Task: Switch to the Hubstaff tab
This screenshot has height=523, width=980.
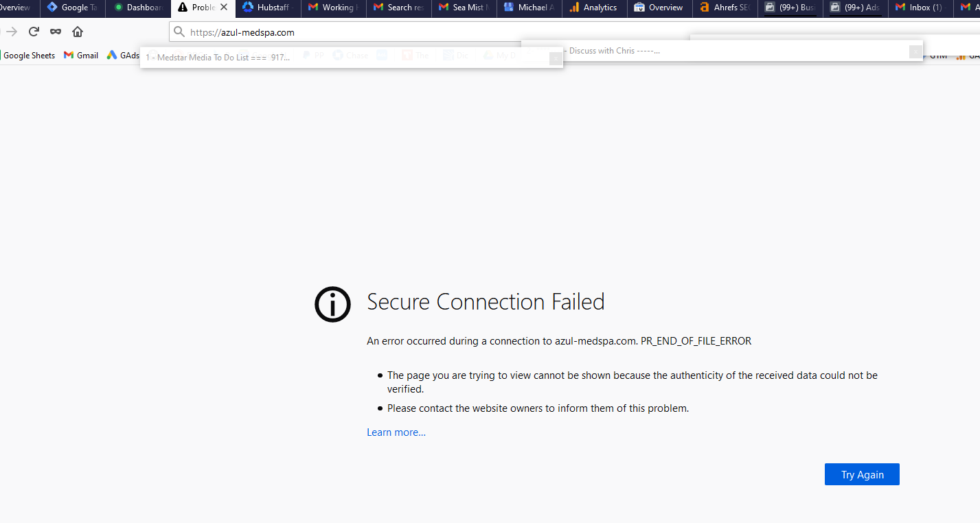Action: (x=269, y=8)
